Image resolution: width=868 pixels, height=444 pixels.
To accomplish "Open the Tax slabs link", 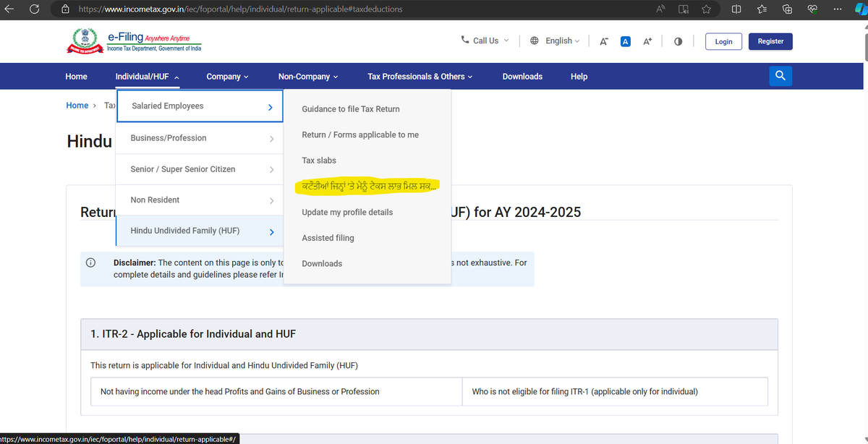I will 319,160.
